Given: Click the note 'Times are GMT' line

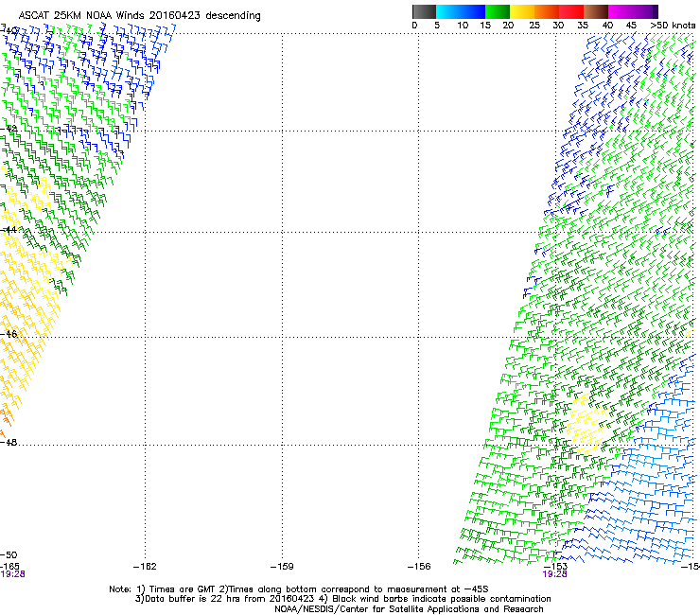Looking at the screenshot, I should pyautogui.click(x=299, y=589).
